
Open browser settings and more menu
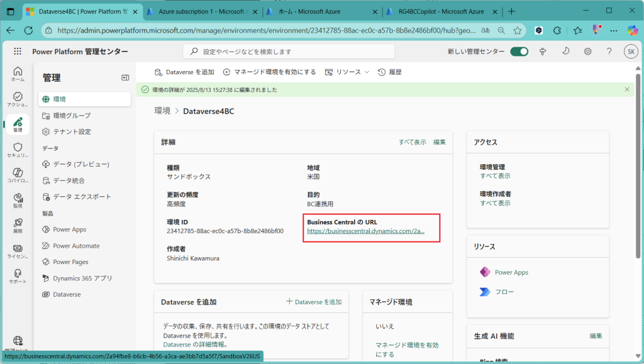click(614, 30)
